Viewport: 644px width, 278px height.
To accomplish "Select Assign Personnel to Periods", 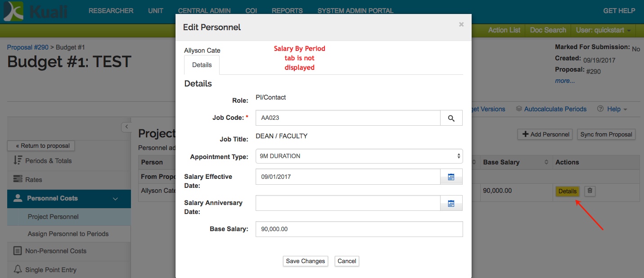I will 69,234.
